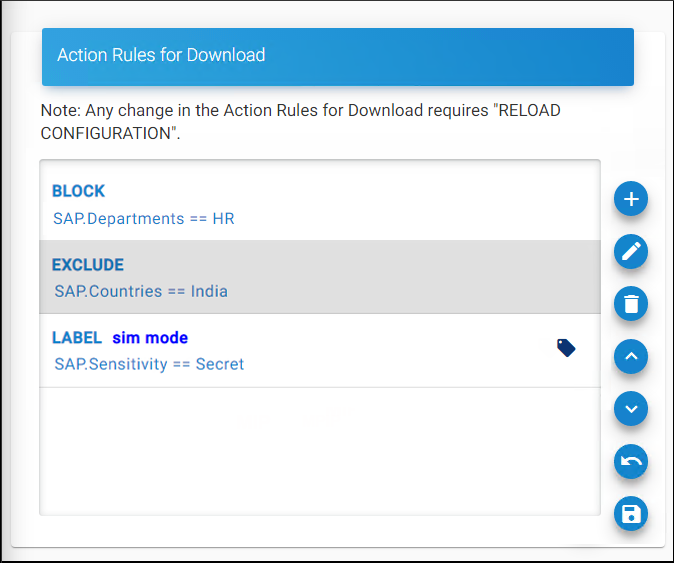Viewport: 674px width, 563px height.
Task: Click empty area below the LABEL rule
Action: click(x=319, y=450)
